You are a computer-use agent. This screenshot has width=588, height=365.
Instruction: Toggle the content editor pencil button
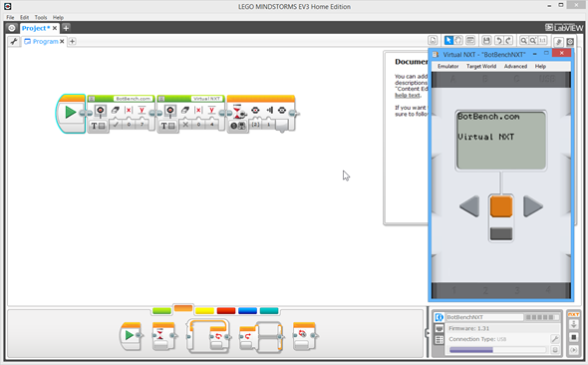tap(559, 42)
